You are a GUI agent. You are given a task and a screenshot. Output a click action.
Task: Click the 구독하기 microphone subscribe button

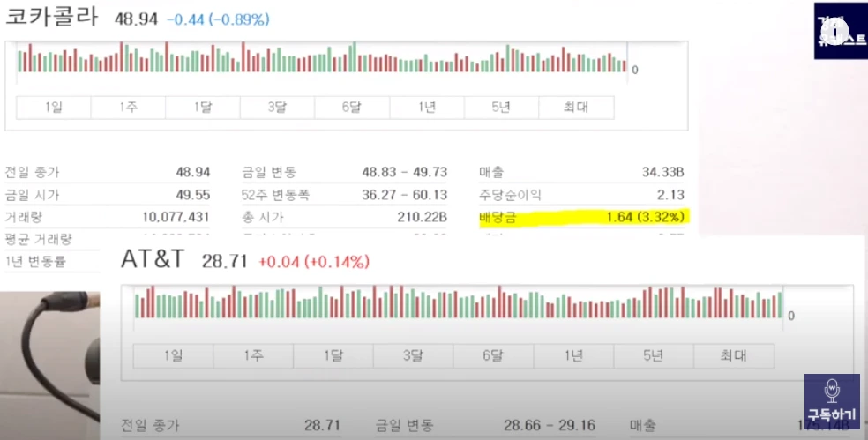832,401
